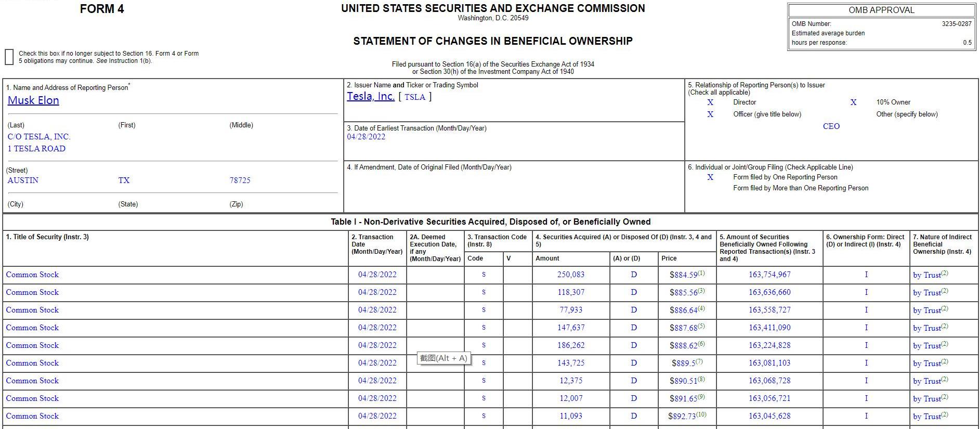Open footnote (7) next to the $889.5 price
Image resolution: width=980 pixels, height=429 pixels.
coord(699,361)
